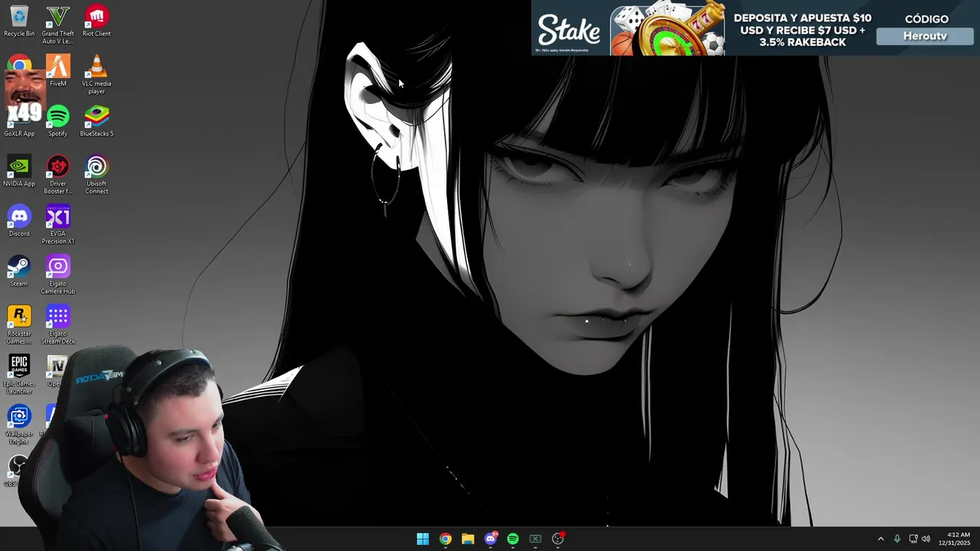This screenshot has width=980, height=551.
Task: Open the Windows Start menu
Action: (423, 539)
